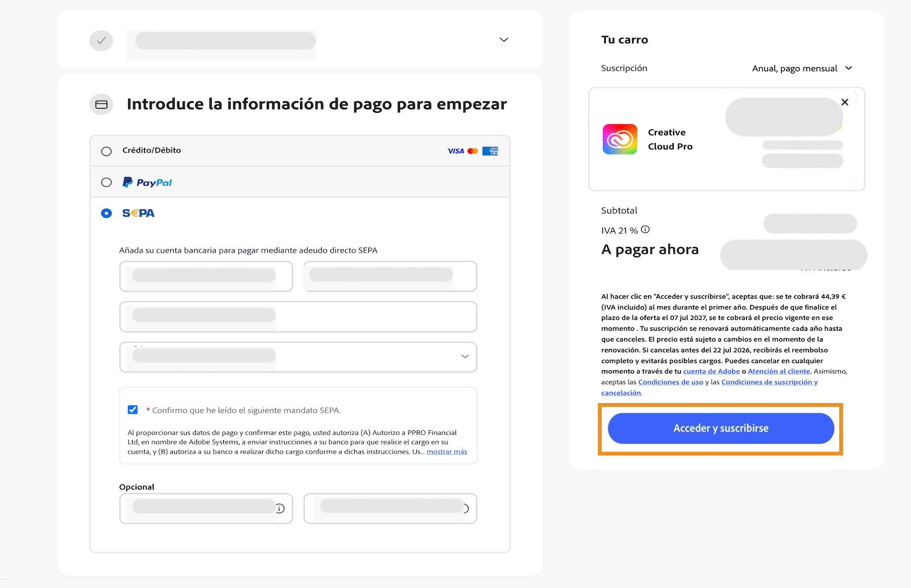This screenshot has width=911, height=588.
Task: Click the second SEPA name input field
Action: point(391,276)
